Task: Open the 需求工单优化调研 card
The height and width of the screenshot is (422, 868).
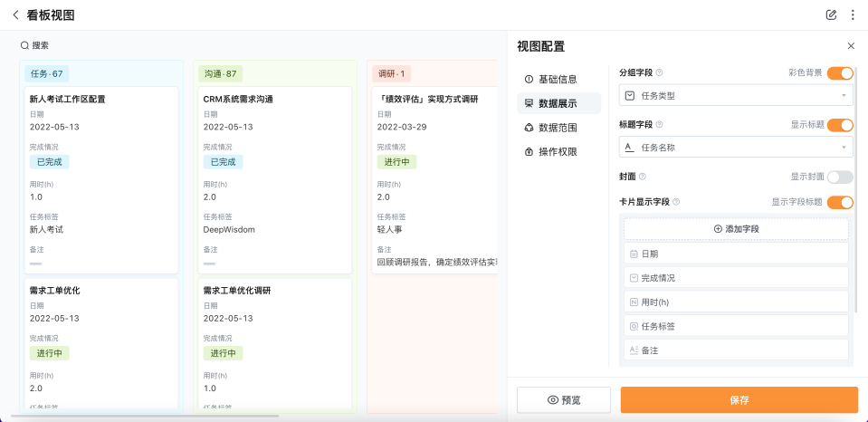Action: click(275, 343)
